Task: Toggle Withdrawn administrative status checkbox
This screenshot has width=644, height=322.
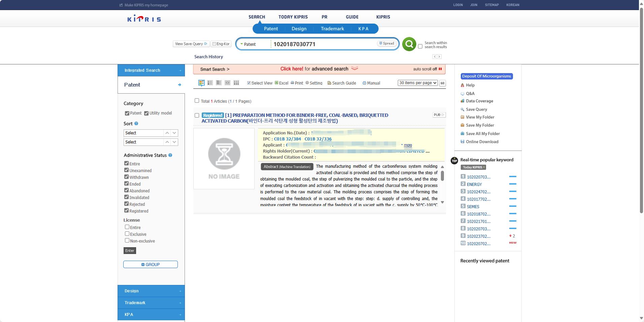Action: (x=127, y=177)
